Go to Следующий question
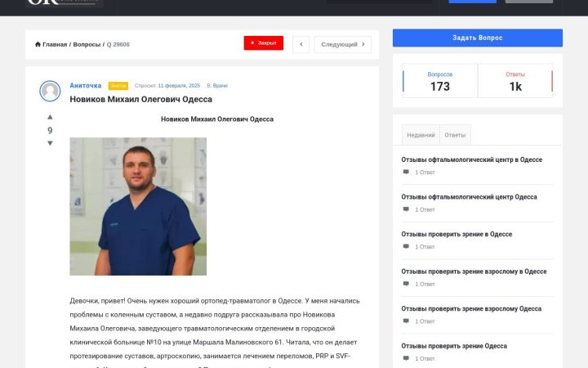This screenshot has width=588, height=368. [342, 44]
